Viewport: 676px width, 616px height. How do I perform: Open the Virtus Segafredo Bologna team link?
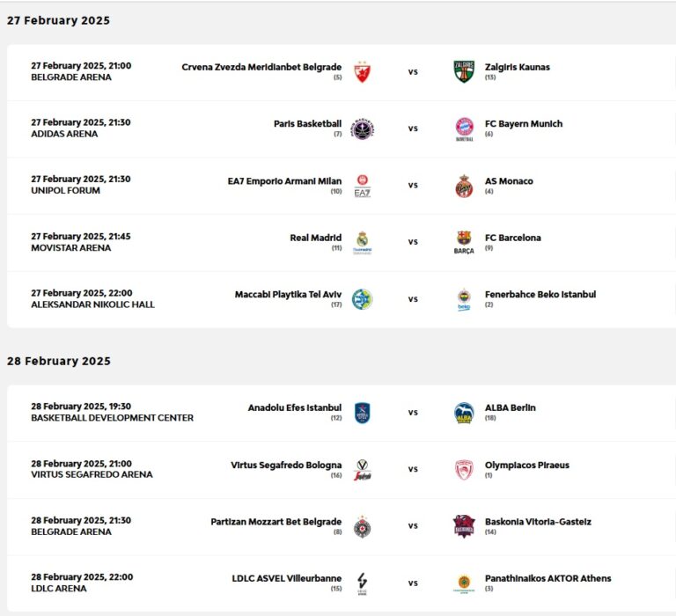coord(286,465)
